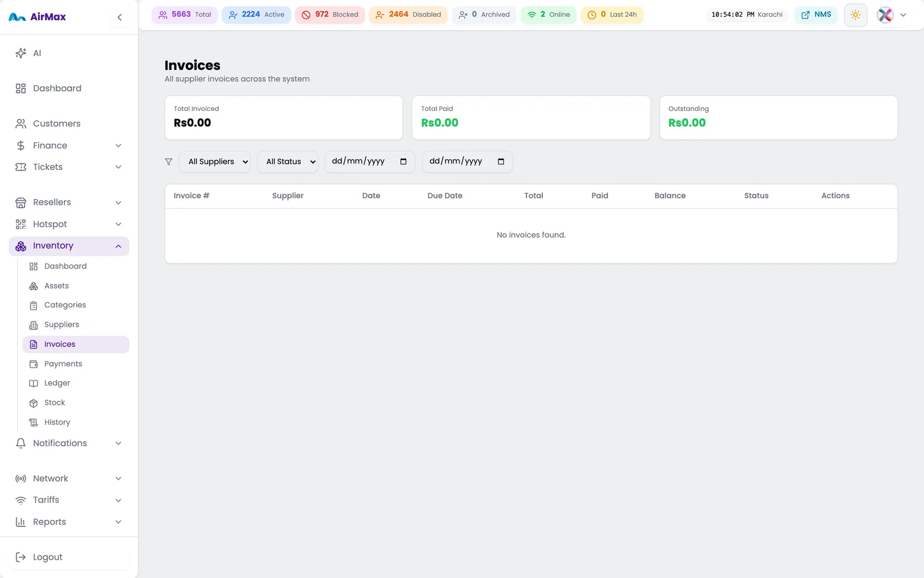Click the Notifications bell icon
This screenshot has height=578, width=924.
[21, 443]
